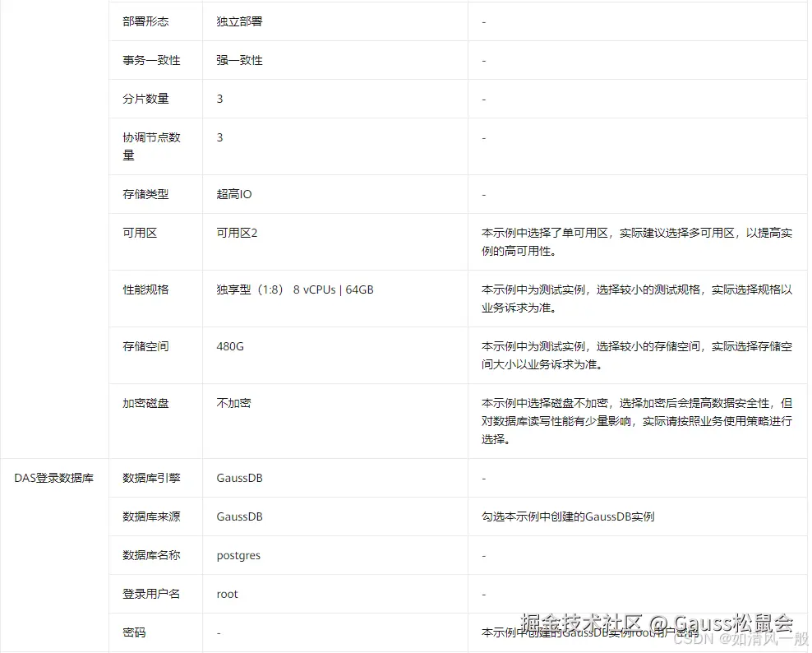Click the 480G storage space value
Viewport: 812px width, 653px height.
pos(228,346)
